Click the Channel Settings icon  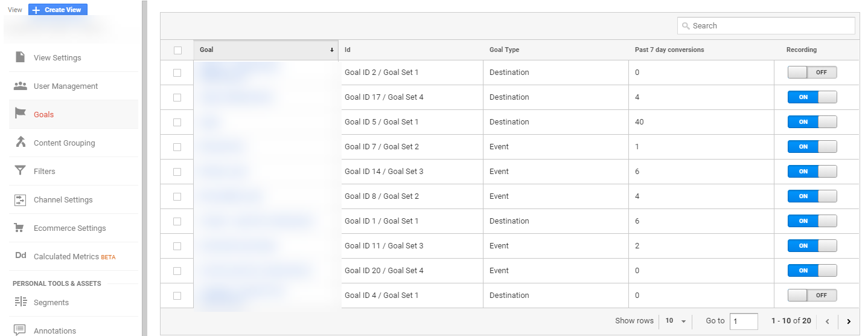tap(21, 199)
